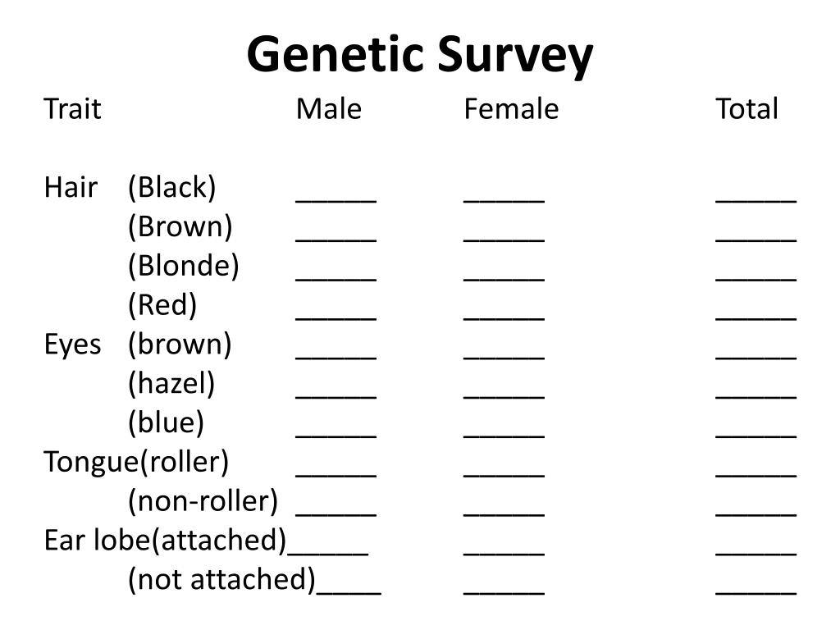
Task: Click the Male column header
Action: [329, 109]
